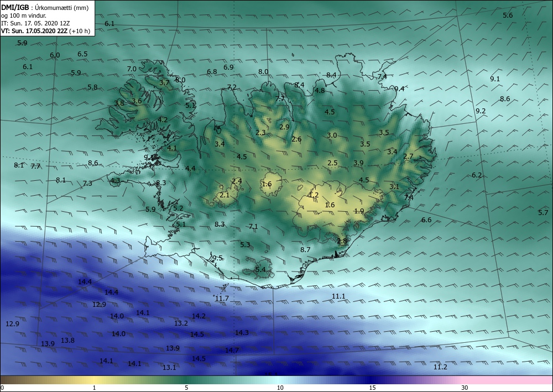Click the 8.7 value on the map

305,249
